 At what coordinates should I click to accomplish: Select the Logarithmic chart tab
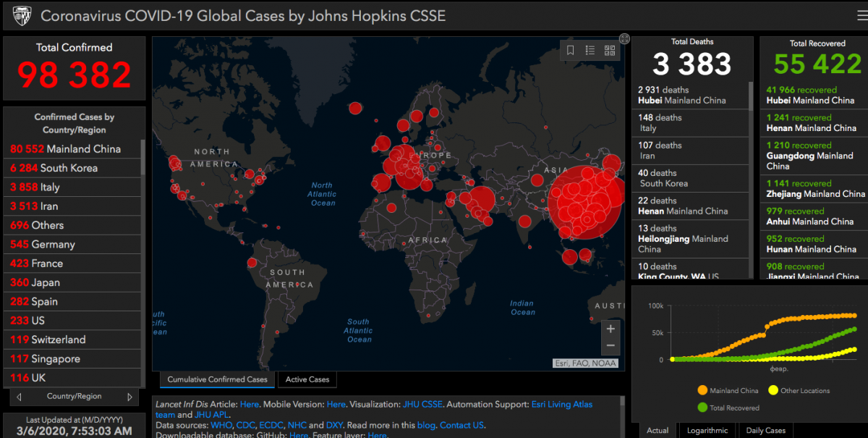click(707, 430)
